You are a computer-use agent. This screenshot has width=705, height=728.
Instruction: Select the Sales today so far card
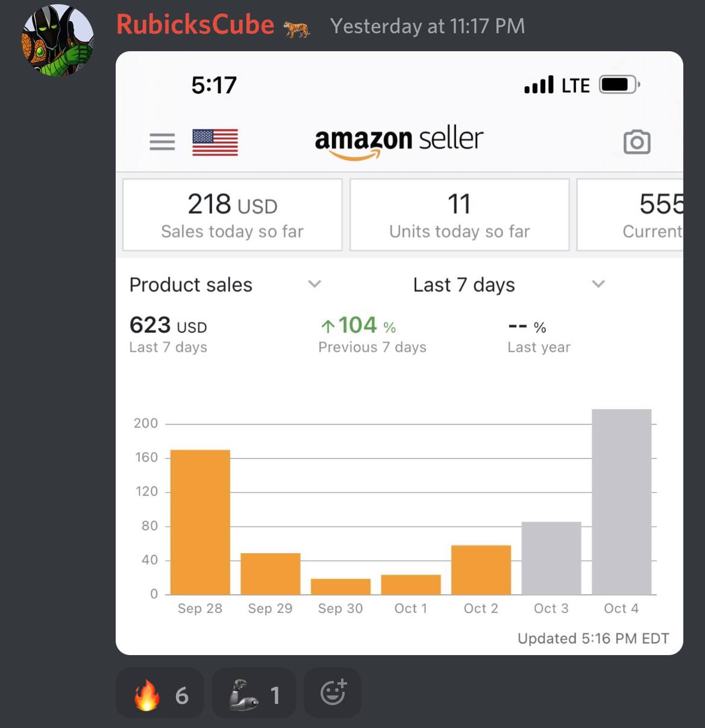(x=233, y=215)
